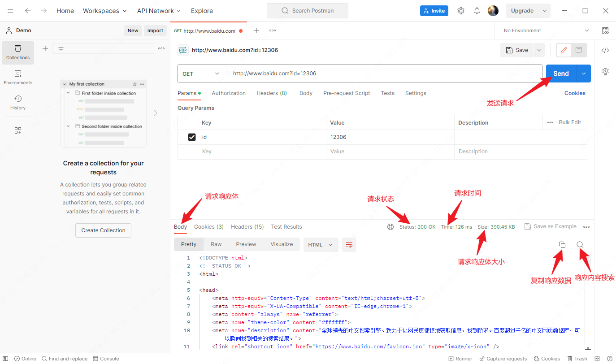Open the settings gear icon
Viewport: 616px width, 364px height.
coord(461,11)
